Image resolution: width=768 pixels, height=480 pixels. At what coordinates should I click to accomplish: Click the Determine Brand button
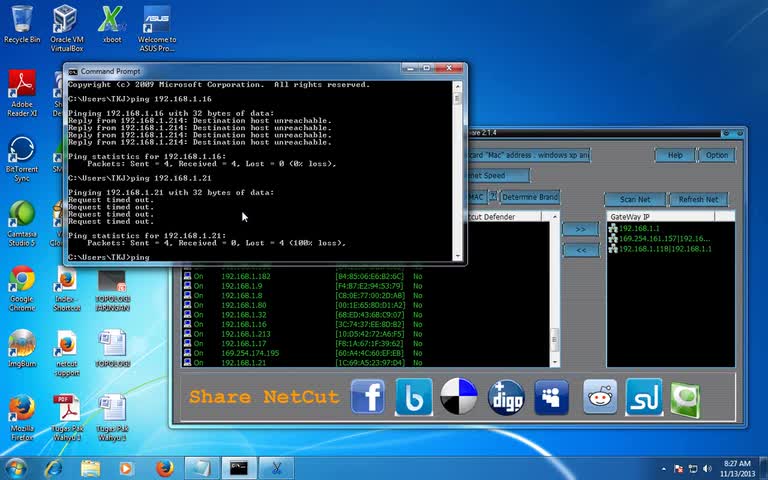[529, 197]
